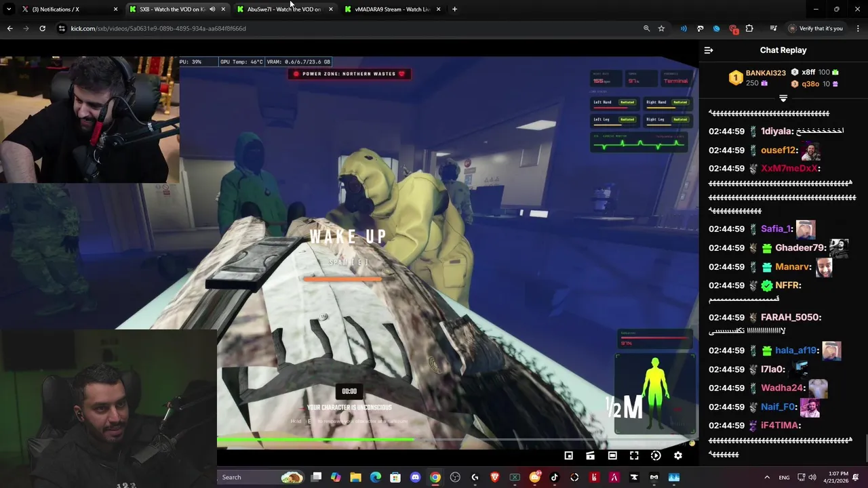Image resolution: width=868 pixels, height=488 pixels.
Task: Open Task View on taskbar
Action: (316, 477)
